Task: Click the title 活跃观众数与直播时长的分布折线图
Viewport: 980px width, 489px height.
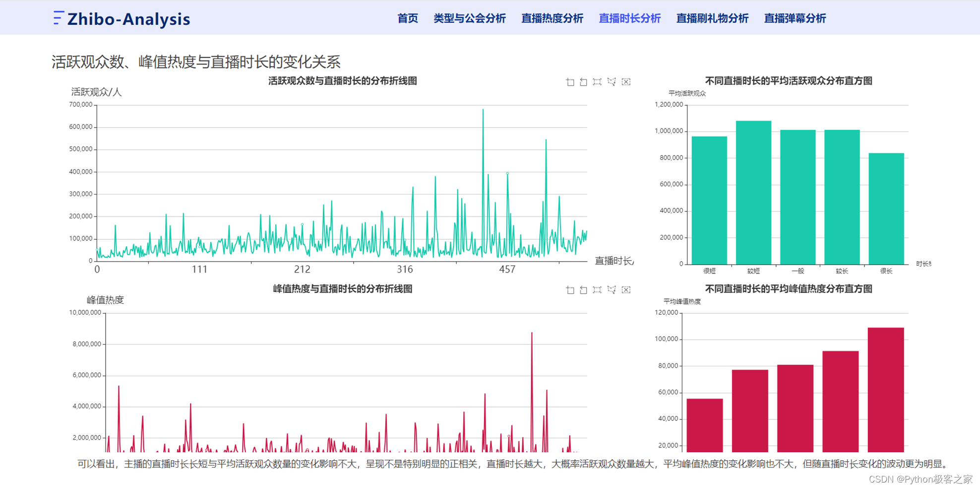Action: coord(342,81)
